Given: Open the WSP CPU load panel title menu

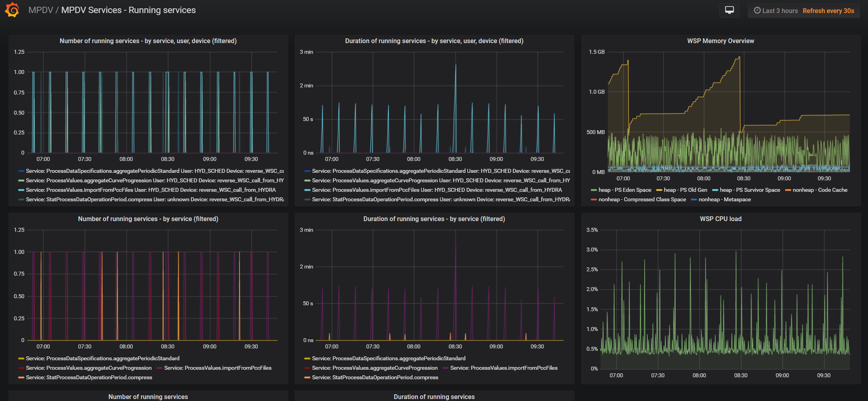Looking at the screenshot, I should tap(720, 219).
